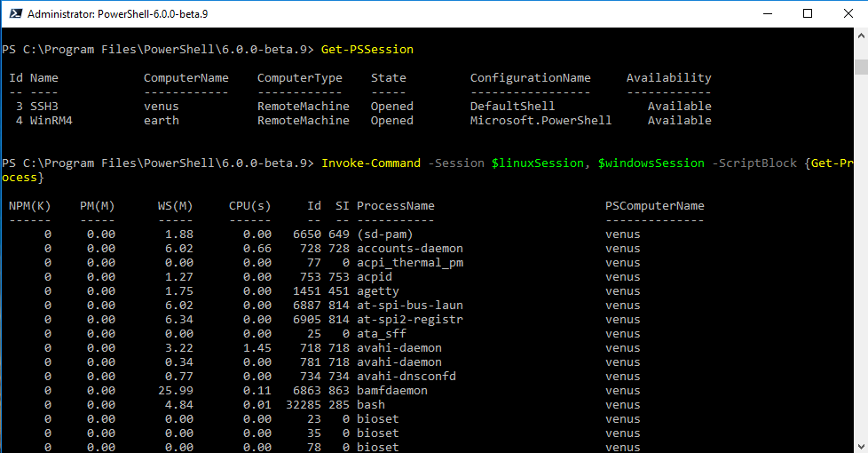Click the (sd-pam) process name

(x=384, y=234)
